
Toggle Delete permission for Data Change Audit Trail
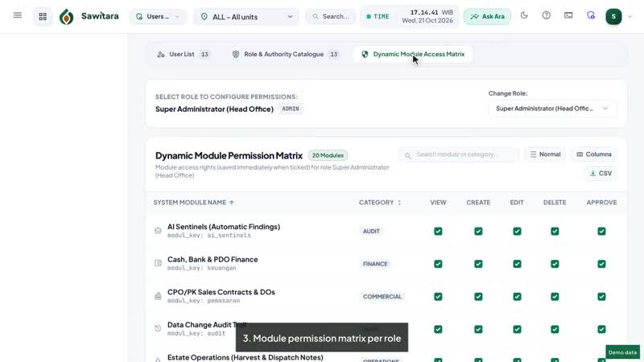tap(555, 329)
